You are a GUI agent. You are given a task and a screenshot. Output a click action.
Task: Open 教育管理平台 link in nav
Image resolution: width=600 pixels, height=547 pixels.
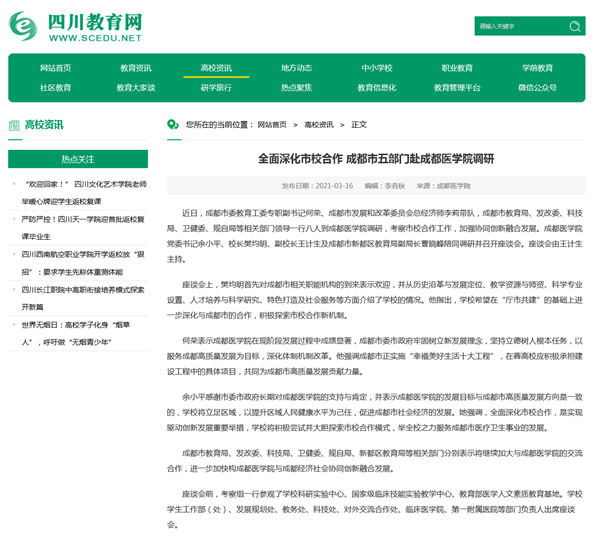[x=457, y=88]
